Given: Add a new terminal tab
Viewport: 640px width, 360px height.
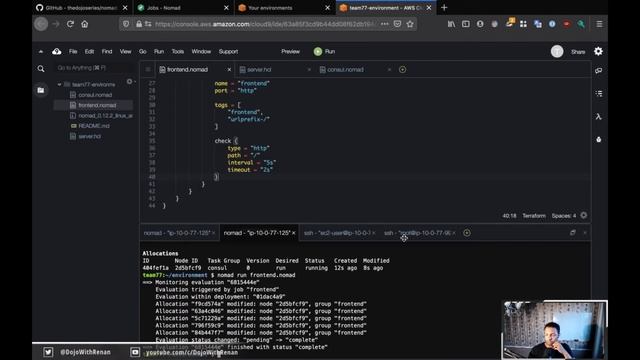Looking at the screenshot, I should (467, 233).
